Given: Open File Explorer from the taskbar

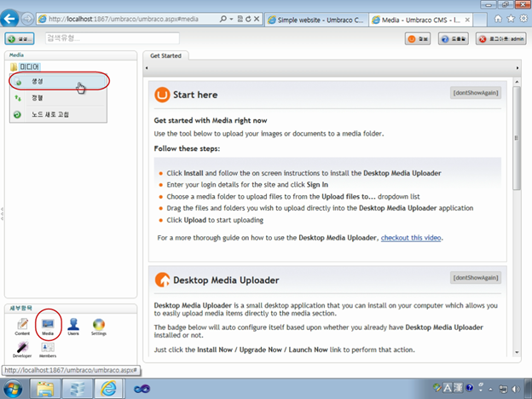Looking at the screenshot, I should 45,389.
